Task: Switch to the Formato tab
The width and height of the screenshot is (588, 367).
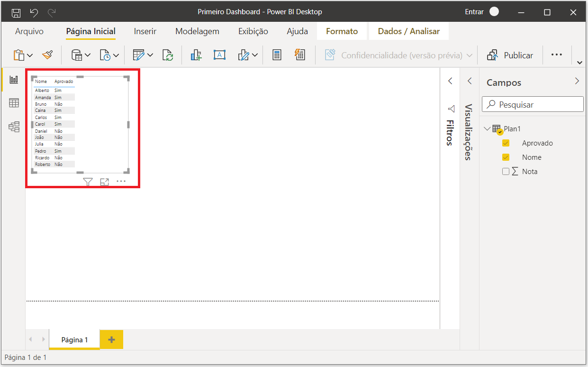Action: point(342,31)
